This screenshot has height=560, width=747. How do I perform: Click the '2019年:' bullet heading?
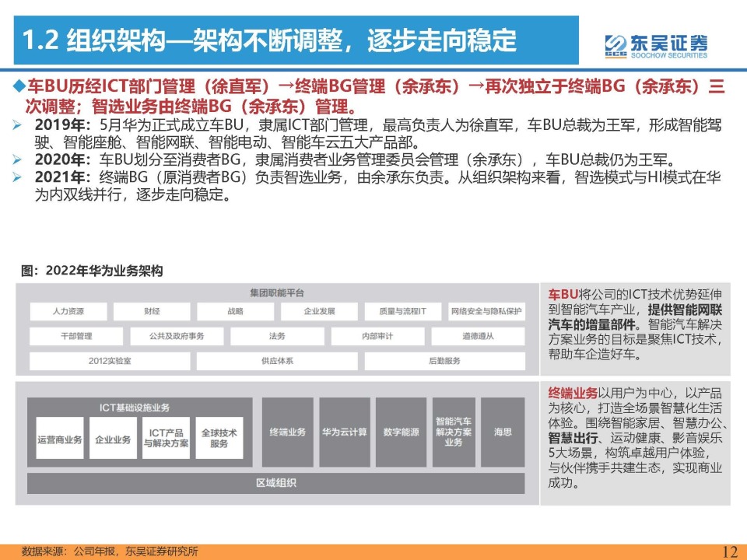tap(62, 125)
